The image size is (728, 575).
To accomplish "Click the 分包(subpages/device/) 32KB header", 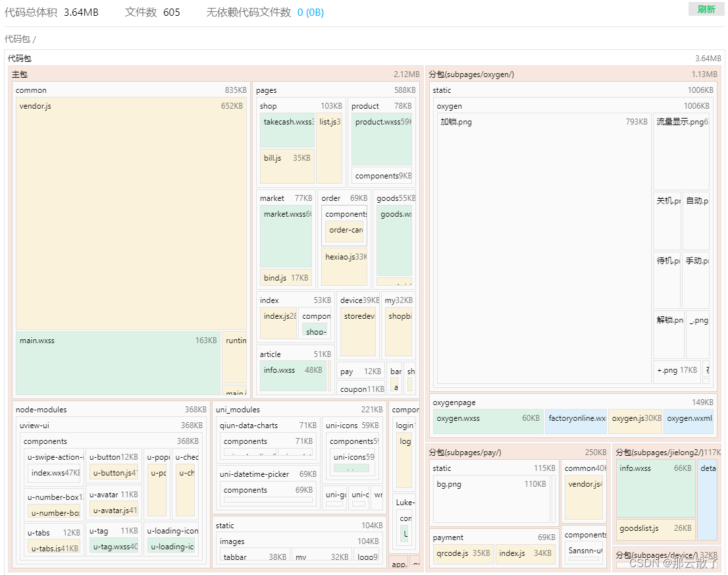I will pos(667,555).
